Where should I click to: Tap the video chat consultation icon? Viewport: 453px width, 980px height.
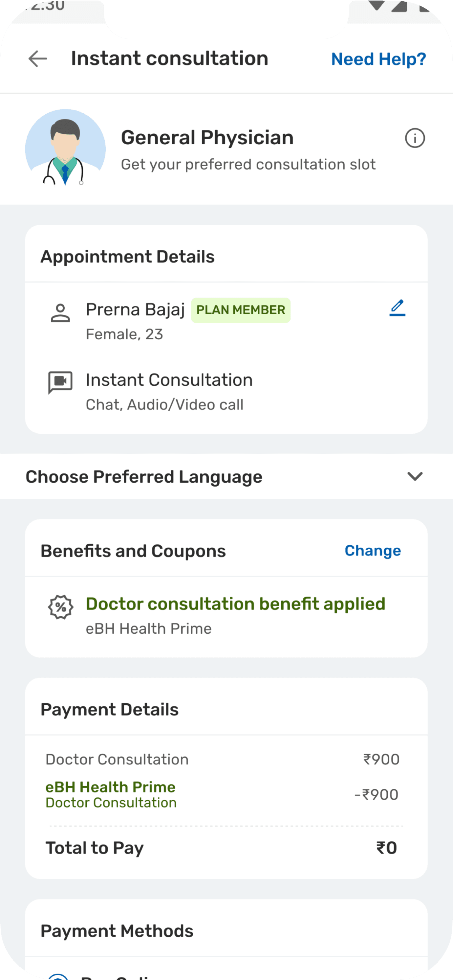[x=60, y=382]
